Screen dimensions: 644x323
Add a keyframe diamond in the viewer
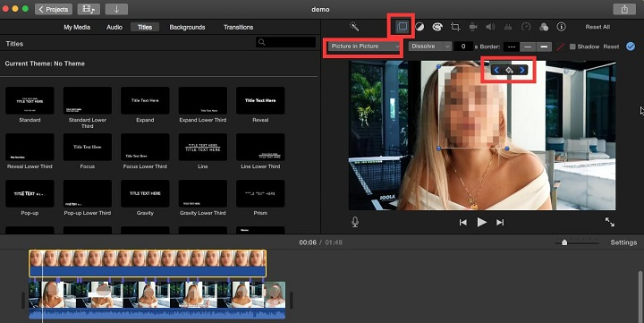click(509, 71)
